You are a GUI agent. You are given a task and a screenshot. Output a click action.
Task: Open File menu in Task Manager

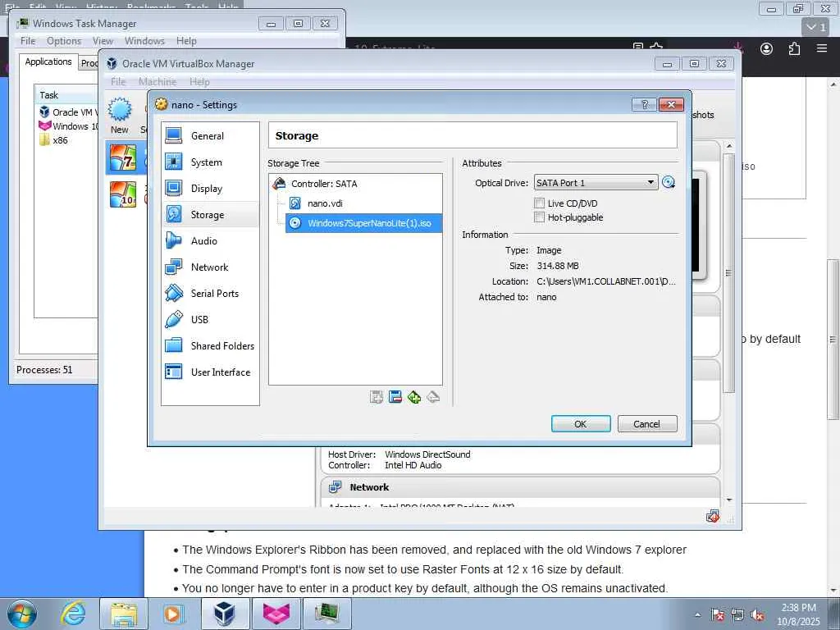28,41
